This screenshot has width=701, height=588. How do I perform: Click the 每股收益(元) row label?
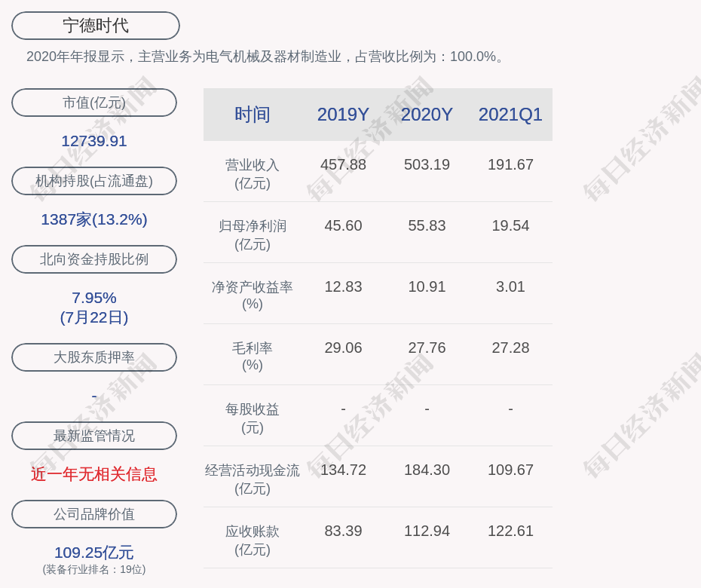(x=253, y=418)
